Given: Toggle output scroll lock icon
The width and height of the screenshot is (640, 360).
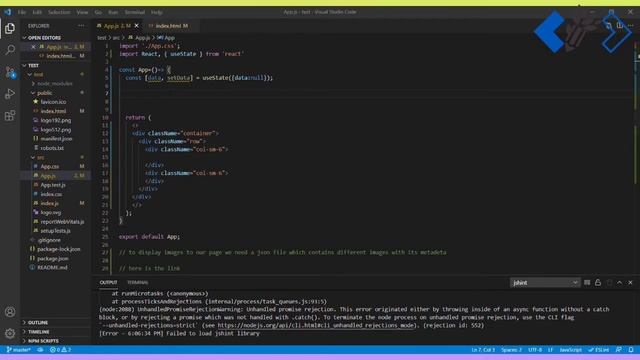Looking at the screenshot, I should (598, 282).
